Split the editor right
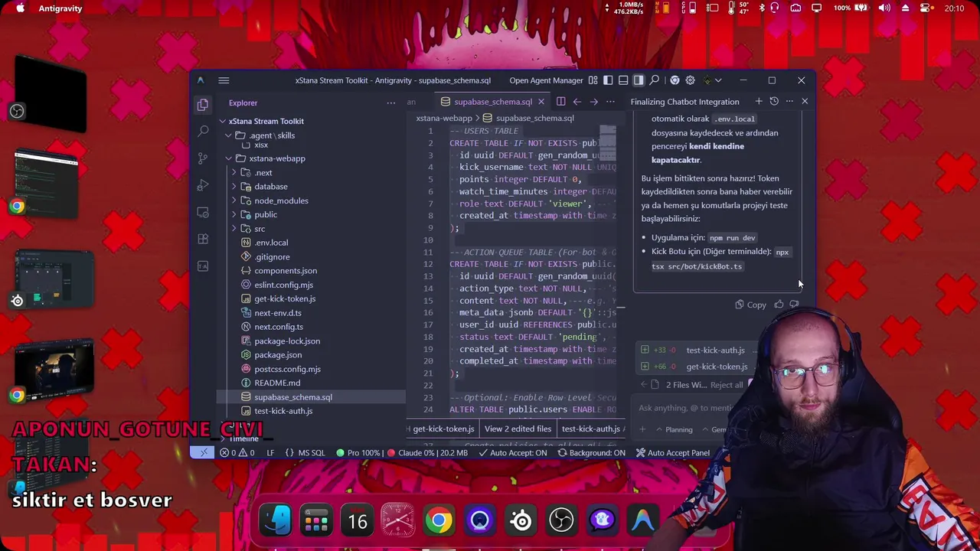The width and height of the screenshot is (980, 551). [x=560, y=102]
